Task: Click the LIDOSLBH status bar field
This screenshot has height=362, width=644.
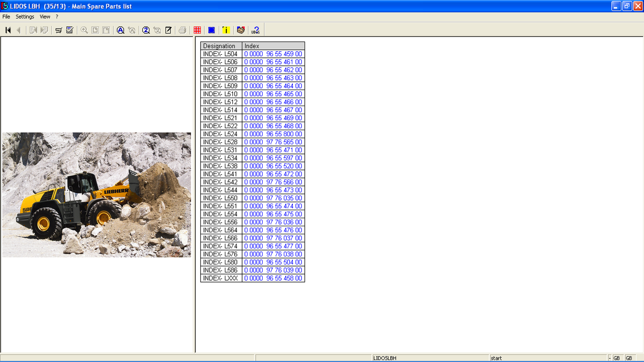Action: coord(431,358)
